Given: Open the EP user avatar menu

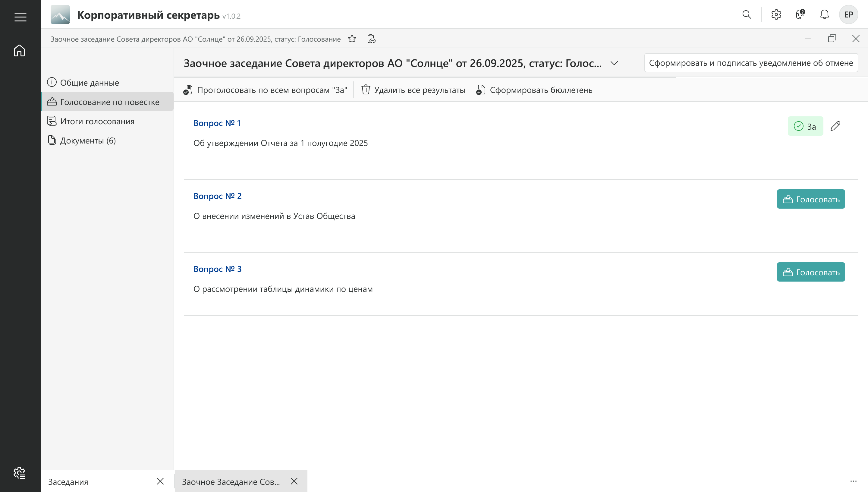Looking at the screenshot, I should point(848,14).
